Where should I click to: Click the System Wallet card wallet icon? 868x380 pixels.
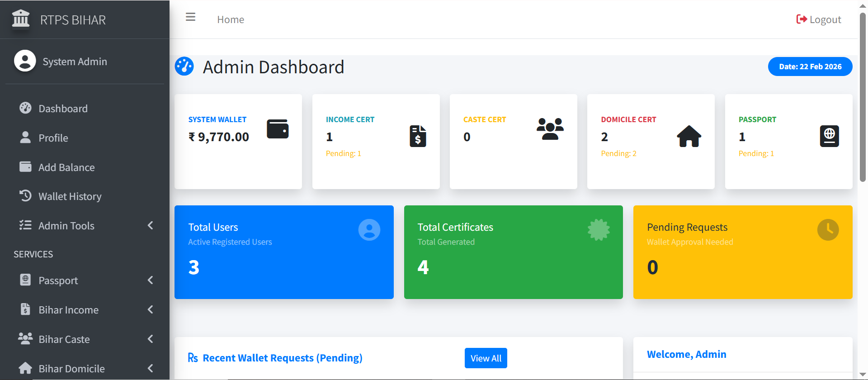(x=278, y=129)
